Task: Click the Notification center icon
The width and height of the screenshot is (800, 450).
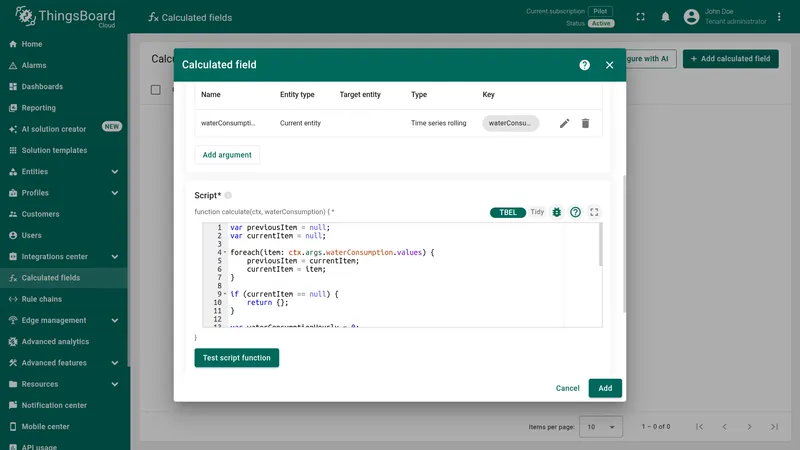Action: [13, 406]
